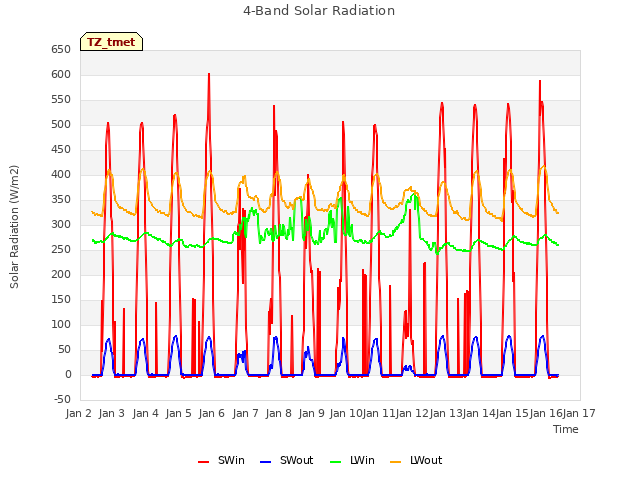
Task: Click the -50 y-axis value
Action: (x=62, y=400)
